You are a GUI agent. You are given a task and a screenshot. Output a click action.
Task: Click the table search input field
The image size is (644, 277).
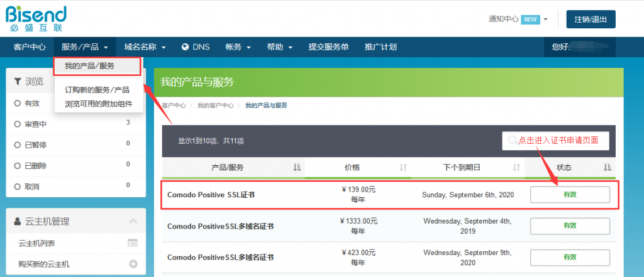[x=556, y=141]
